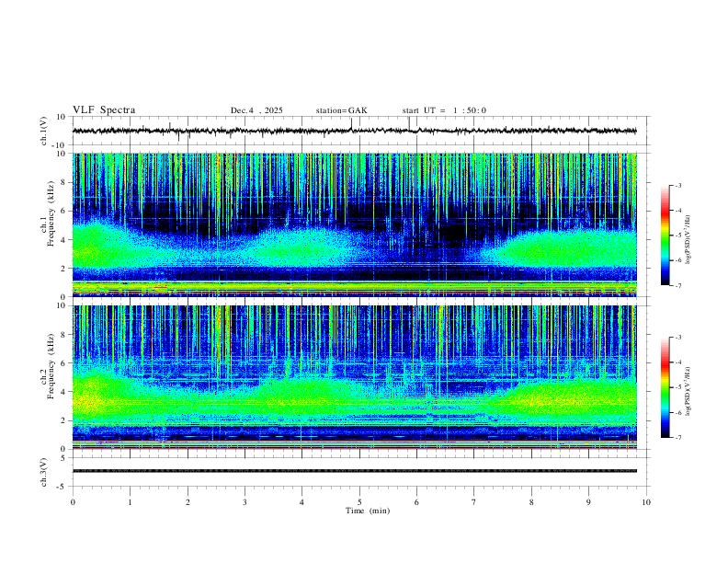Click '-4' on the ch.2 color bar

(x=678, y=362)
